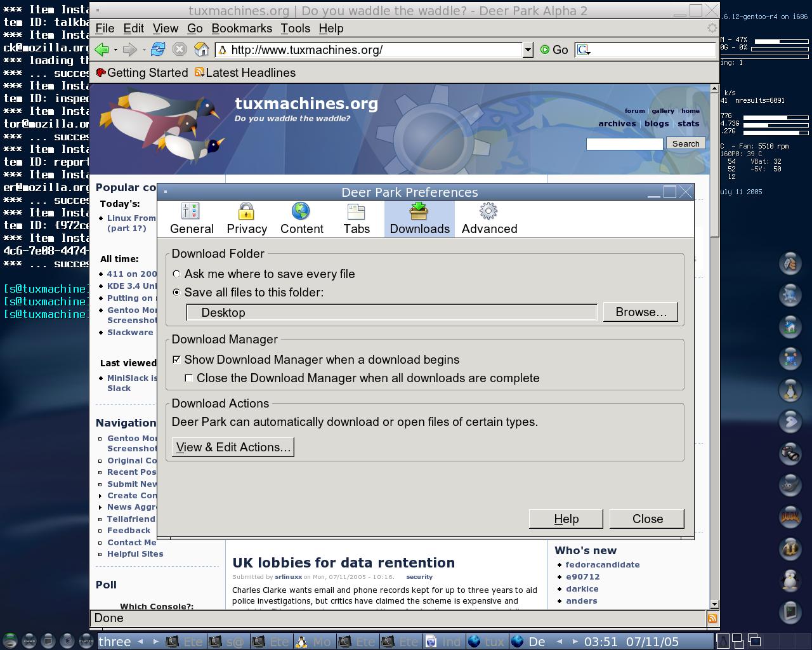This screenshot has width=812, height=650.
Task: Click the 'Mo' penguin taskbar entry
Action: coord(314,641)
